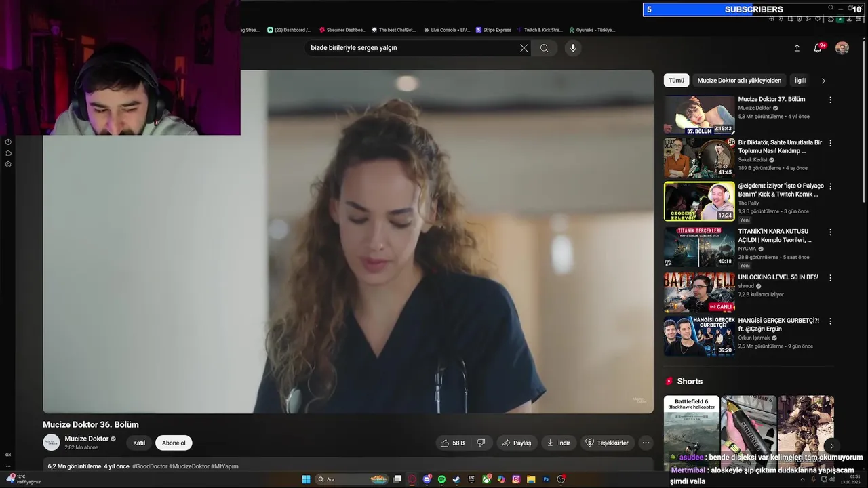Viewport: 868px width, 488px height.
Task: Open the YouTube create/upload icon
Action: pyautogui.click(x=797, y=48)
